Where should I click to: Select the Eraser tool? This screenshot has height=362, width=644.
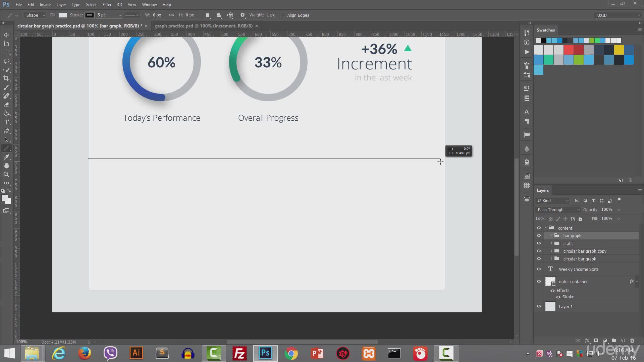tap(6, 105)
